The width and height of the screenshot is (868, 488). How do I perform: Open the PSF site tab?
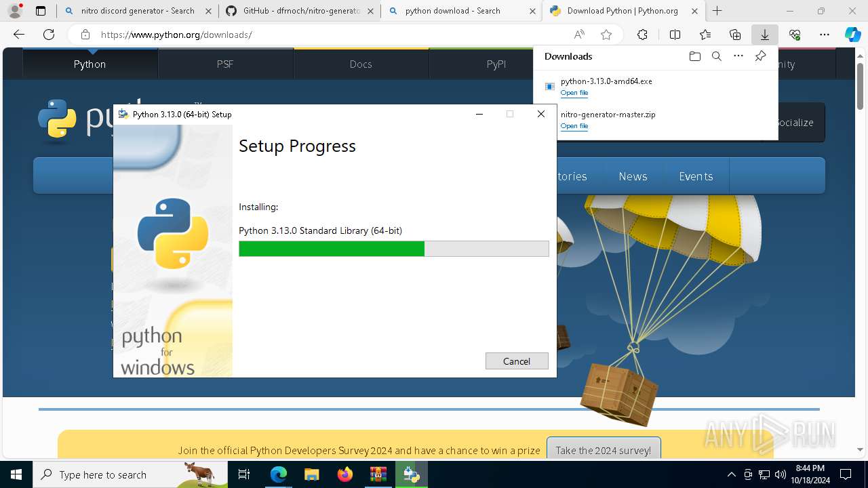pos(225,64)
